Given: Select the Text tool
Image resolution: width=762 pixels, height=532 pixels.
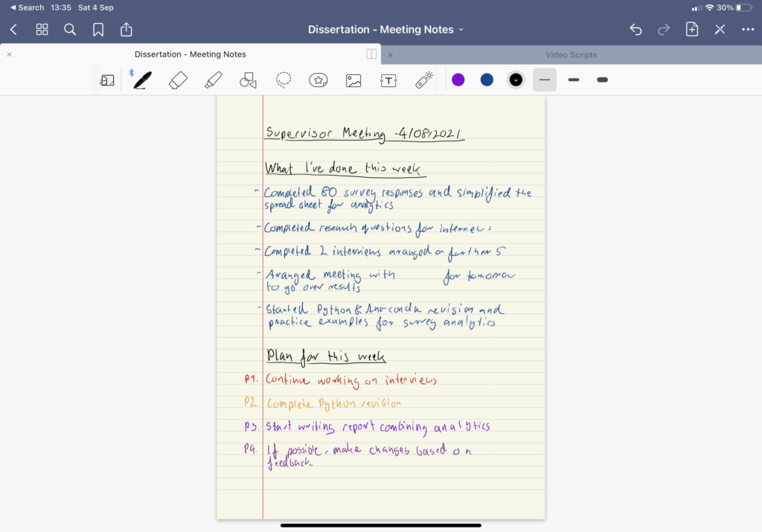Looking at the screenshot, I should pyautogui.click(x=388, y=80).
